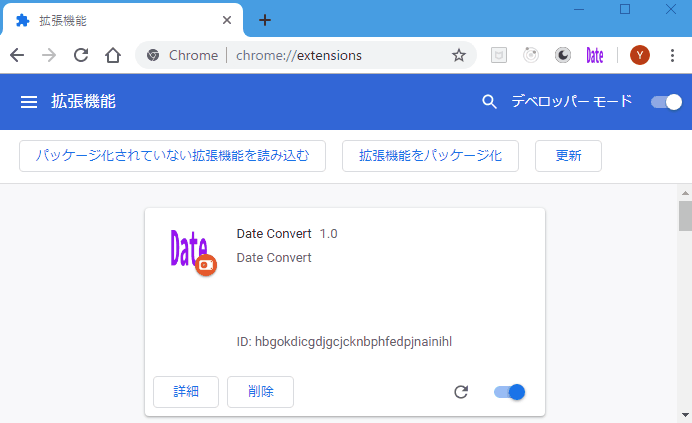The image size is (692, 423).
Task: Click the page scrollbar thumb
Action: tap(685, 215)
